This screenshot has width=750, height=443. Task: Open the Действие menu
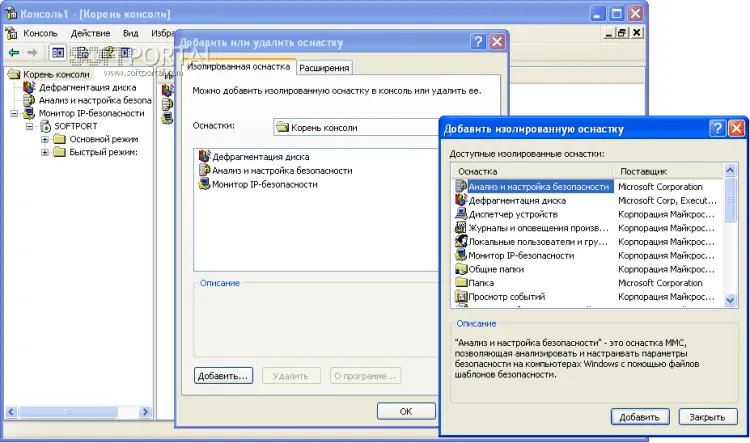[90, 33]
